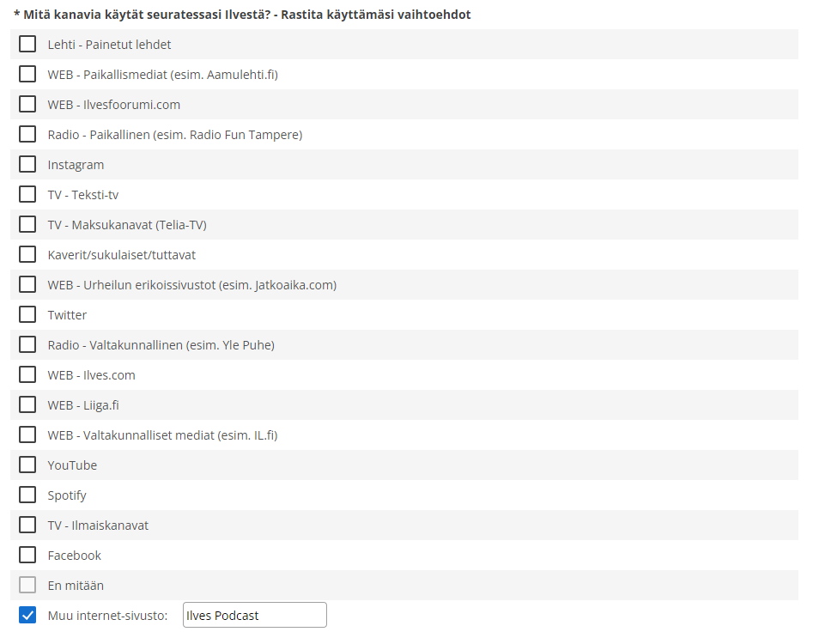Check the Lehti - Painetut lehdet checkbox

coord(27,44)
